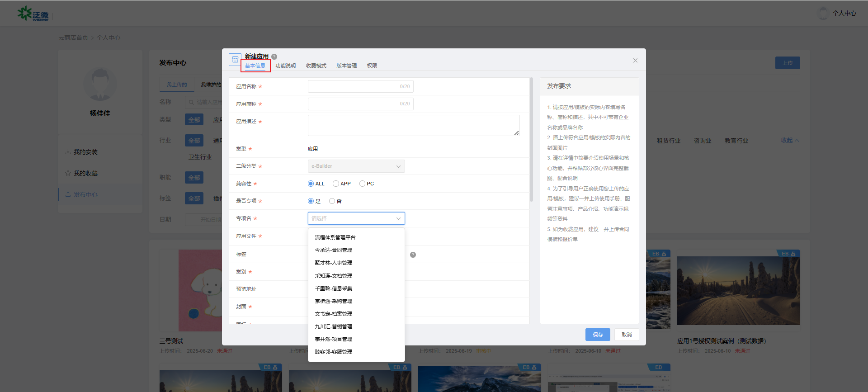868x392 pixels.
Task: Select the PC compatibility radio button
Action: [362, 184]
